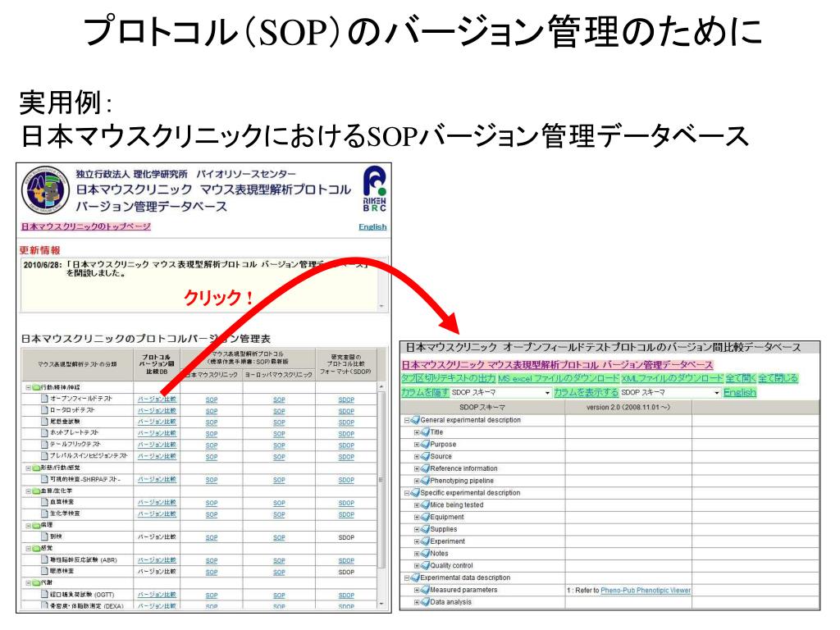Click the folder icon of 病理

[x=36, y=525]
